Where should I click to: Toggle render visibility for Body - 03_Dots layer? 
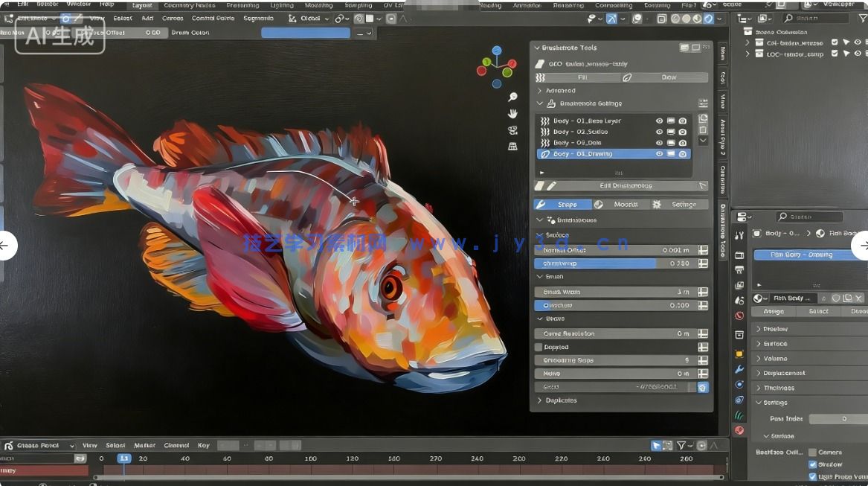click(681, 142)
